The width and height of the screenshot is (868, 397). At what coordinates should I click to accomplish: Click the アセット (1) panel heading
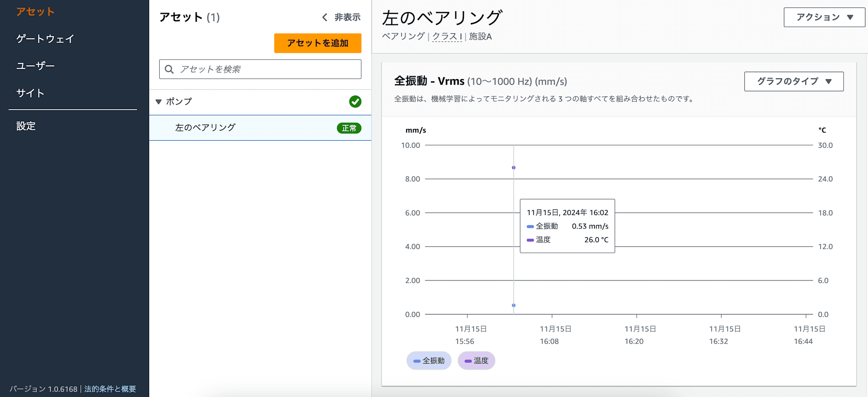pos(190,17)
